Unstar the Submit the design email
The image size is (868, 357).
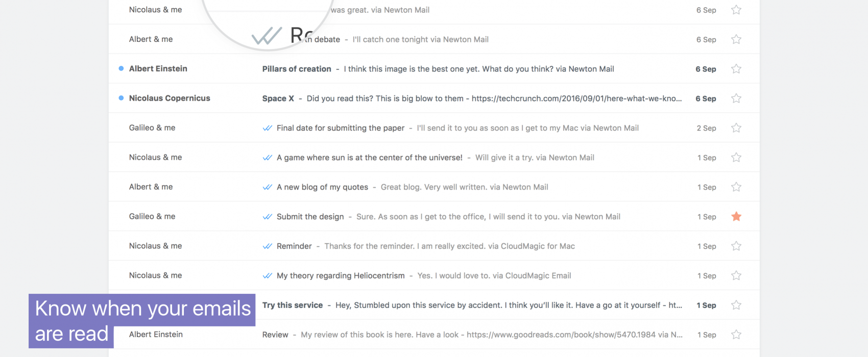(x=736, y=217)
